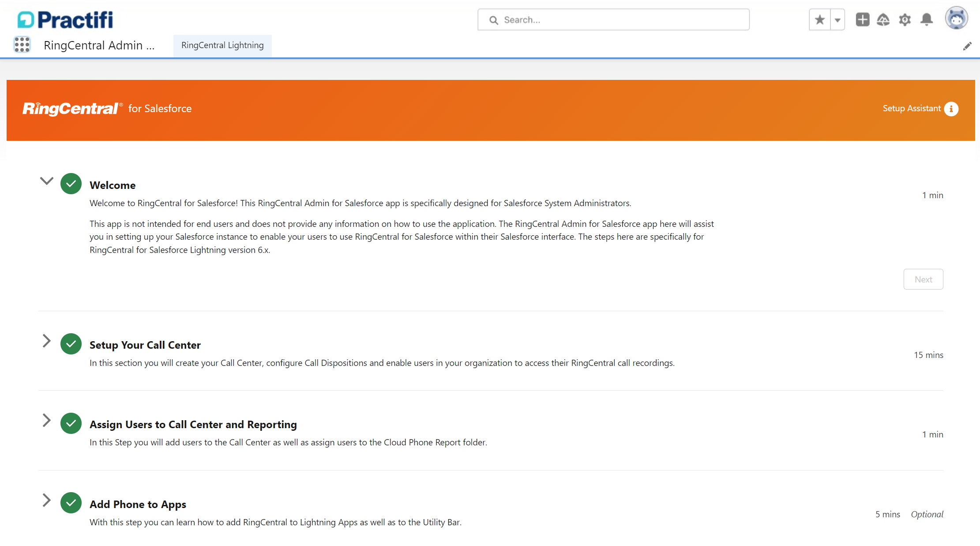980x546 pixels.
Task: Click the RingCentral Admin app name
Action: click(99, 45)
